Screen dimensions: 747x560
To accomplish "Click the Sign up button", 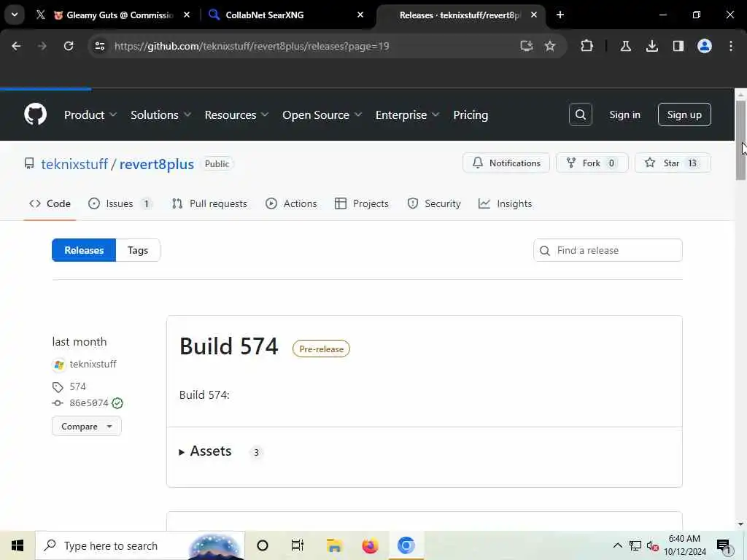I will 684,114.
